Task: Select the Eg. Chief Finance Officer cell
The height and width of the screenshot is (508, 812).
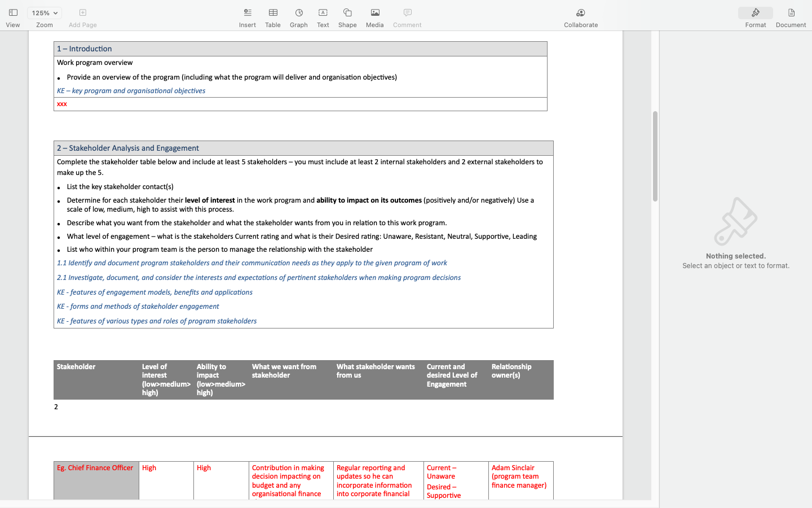Action: click(x=94, y=467)
